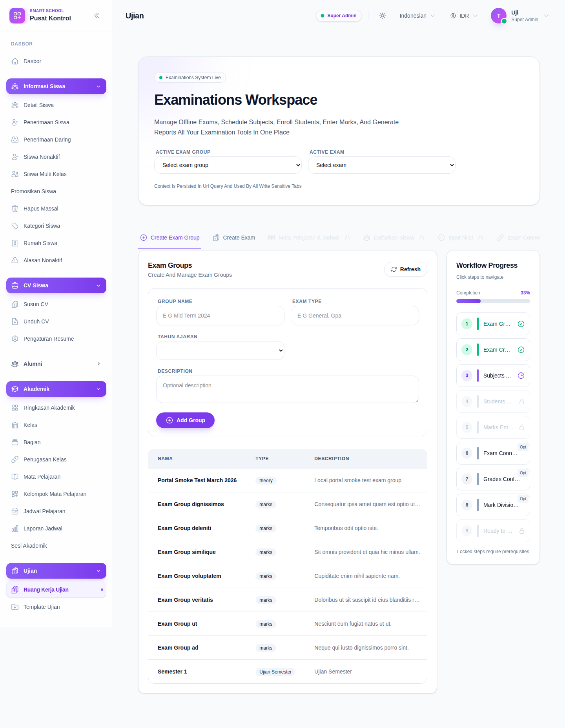Click the Alasan Nonaktif warning icon

coord(15,260)
